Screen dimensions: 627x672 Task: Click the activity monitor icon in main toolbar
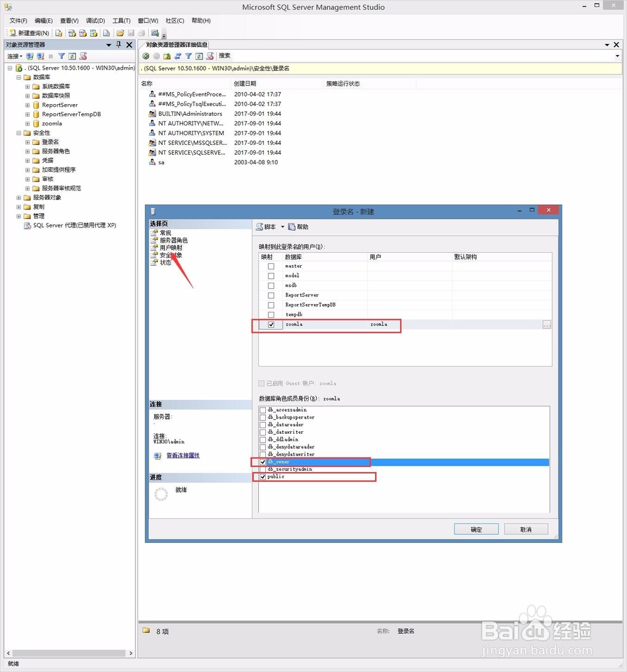click(x=155, y=33)
